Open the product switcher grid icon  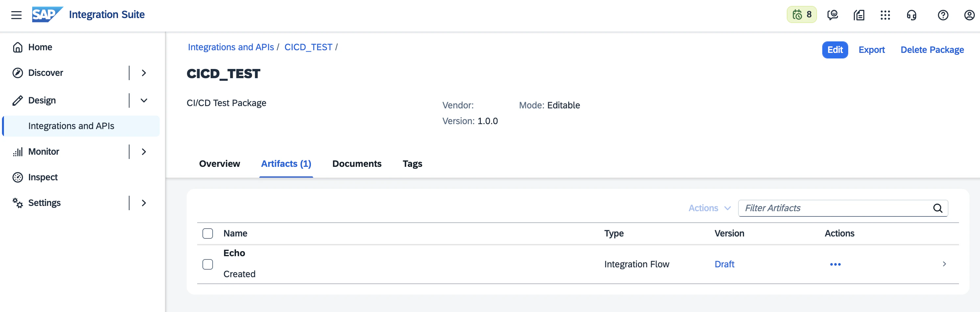tap(885, 15)
